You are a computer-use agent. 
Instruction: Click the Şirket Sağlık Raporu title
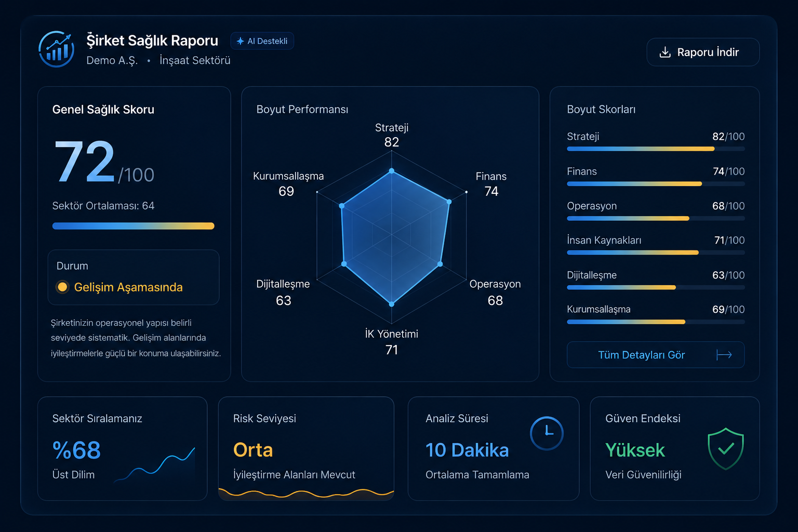click(x=152, y=41)
